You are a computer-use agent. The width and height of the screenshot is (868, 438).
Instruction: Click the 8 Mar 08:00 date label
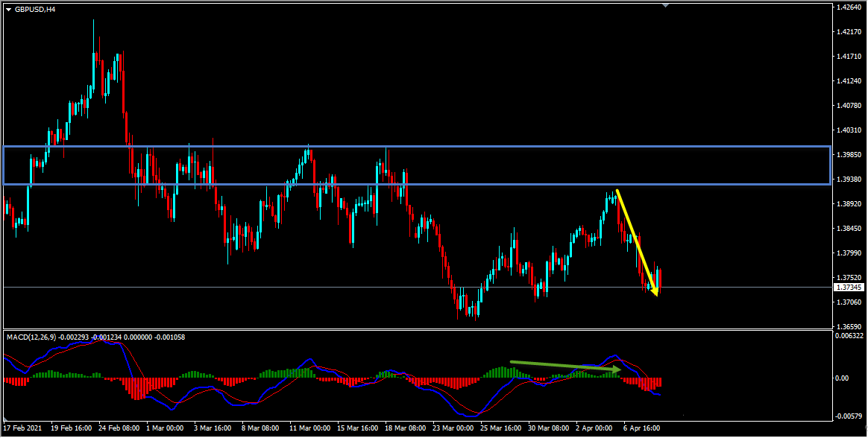pyautogui.click(x=260, y=428)
